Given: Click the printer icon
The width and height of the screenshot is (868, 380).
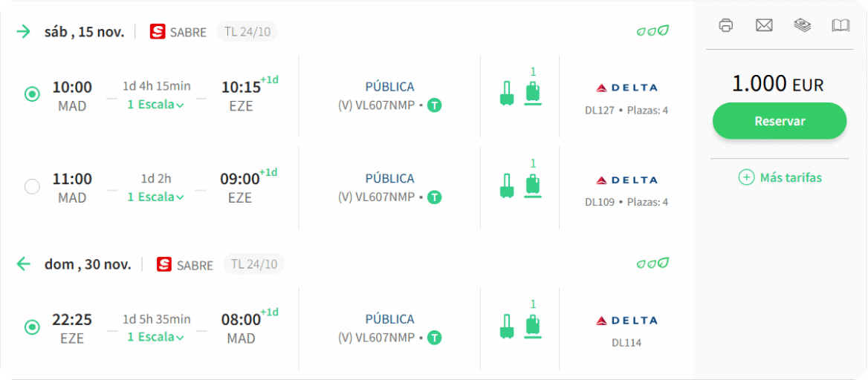Looking at the screenshot, I should pos(726,25).
